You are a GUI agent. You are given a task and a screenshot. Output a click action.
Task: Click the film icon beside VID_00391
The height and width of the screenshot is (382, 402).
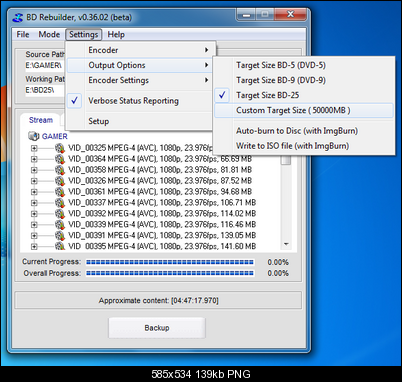60,235
